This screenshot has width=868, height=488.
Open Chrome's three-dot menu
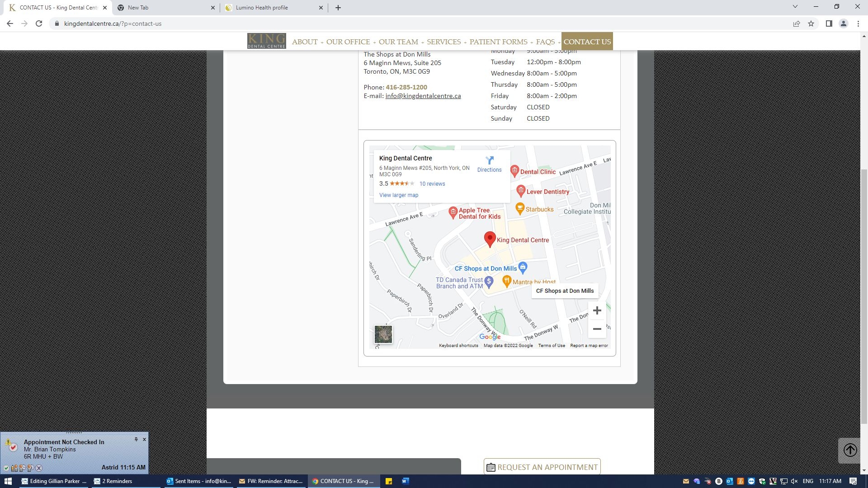858,23
